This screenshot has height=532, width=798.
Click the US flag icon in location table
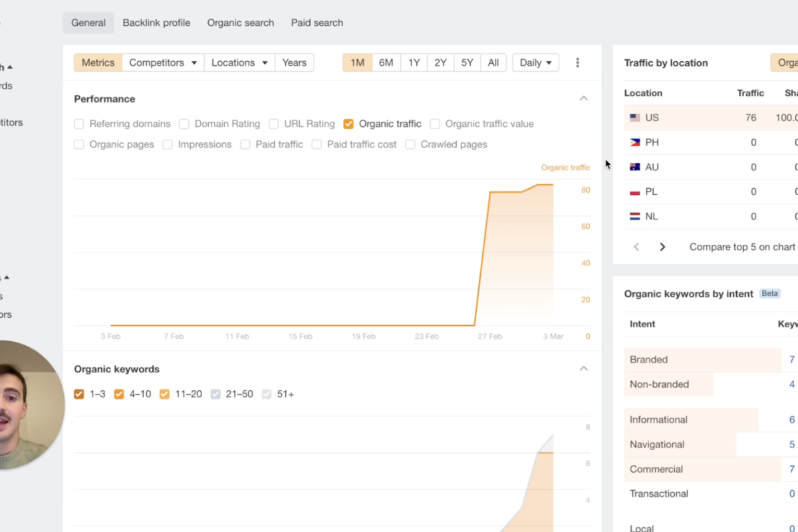(x=635, y=118)
